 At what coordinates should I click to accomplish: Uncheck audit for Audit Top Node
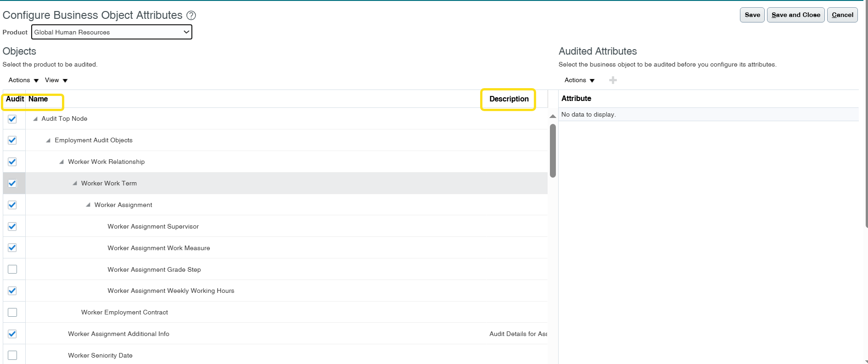click(x=12, y=119)
